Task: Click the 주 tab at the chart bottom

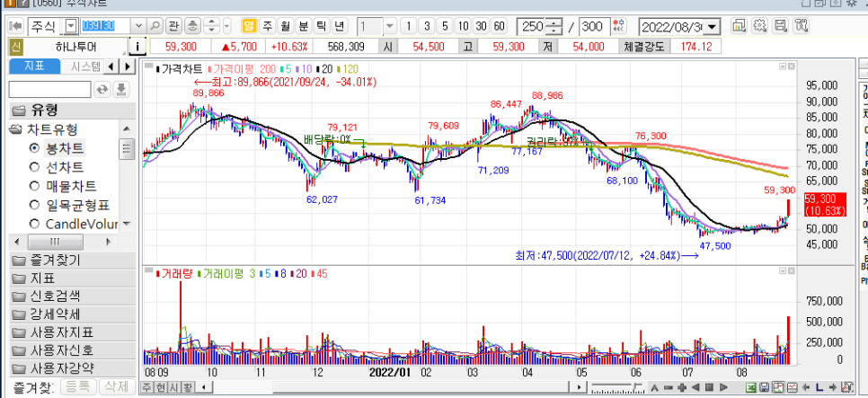Action: [x=147, y=387]
